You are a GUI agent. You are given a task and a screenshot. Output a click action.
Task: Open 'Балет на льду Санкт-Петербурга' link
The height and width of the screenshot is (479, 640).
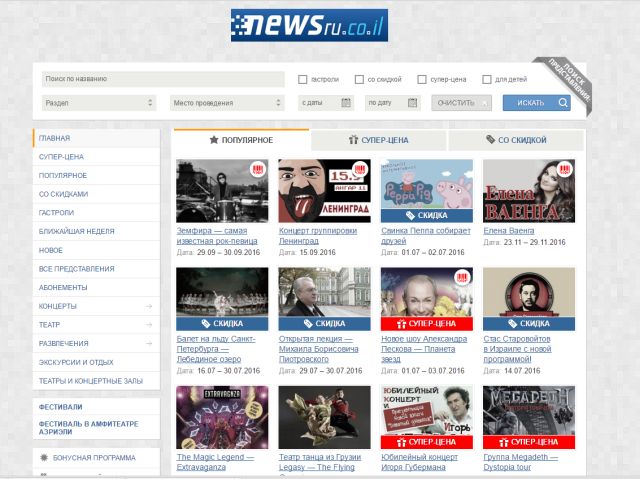(216, 349)
